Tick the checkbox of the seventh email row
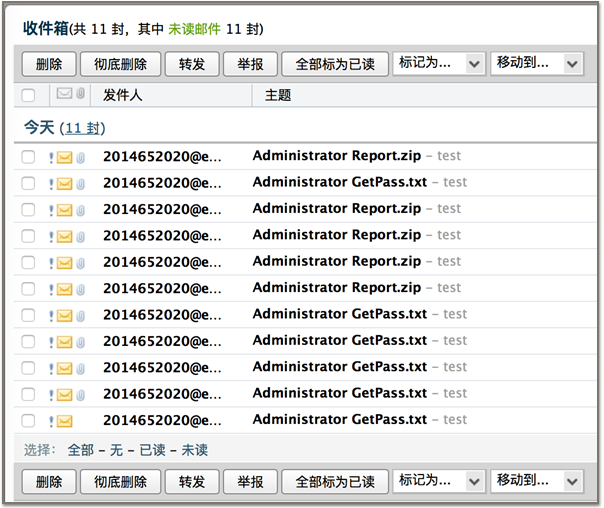Viewport: 604px width, 508px height. 28,315
